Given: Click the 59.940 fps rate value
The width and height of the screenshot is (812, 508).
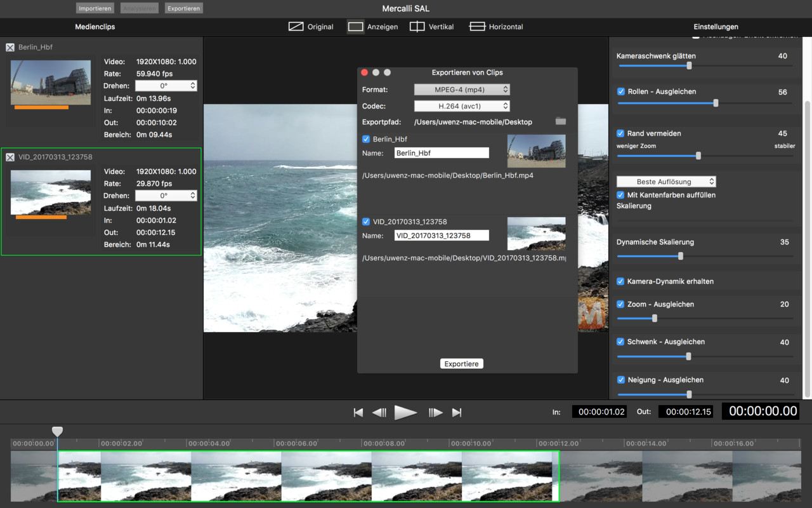Looking at the screenshot, I should 154,74.
